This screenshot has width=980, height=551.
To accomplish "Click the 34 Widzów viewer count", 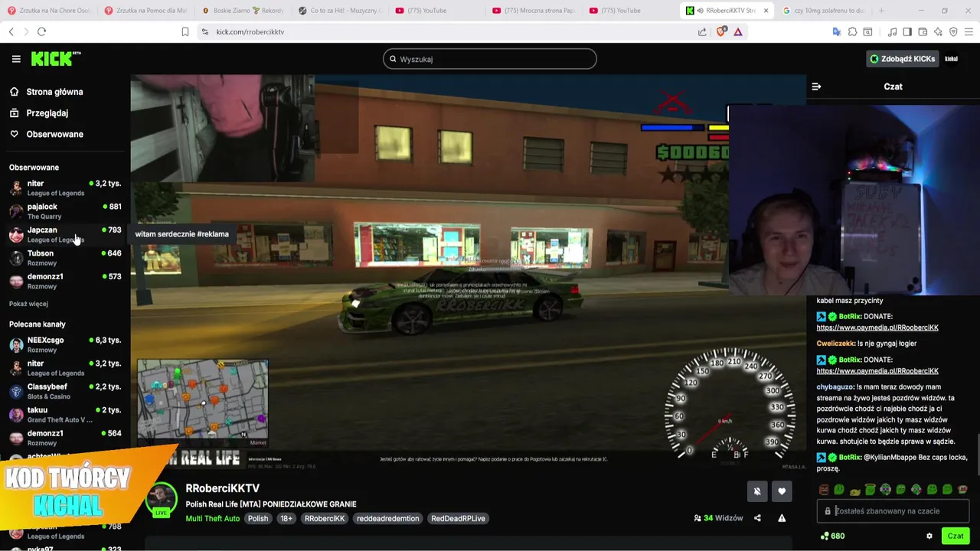I will (x=718, y=518).
